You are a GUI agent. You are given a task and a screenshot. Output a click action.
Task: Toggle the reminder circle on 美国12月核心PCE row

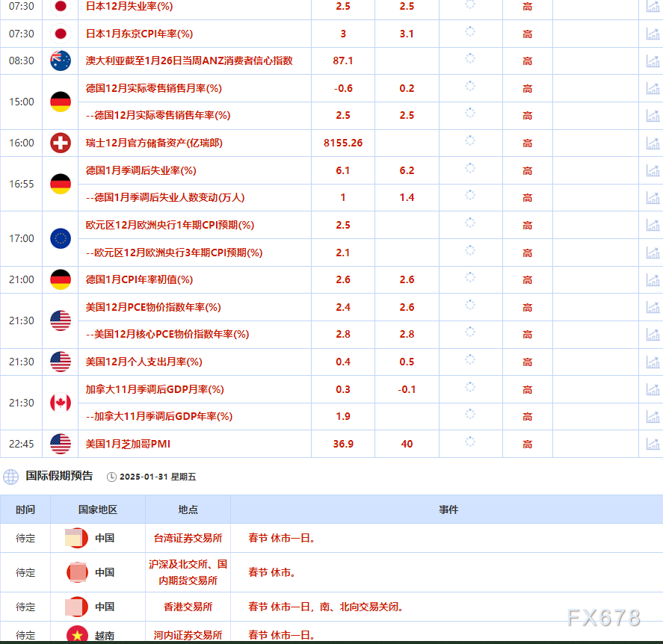pos(470,335)
